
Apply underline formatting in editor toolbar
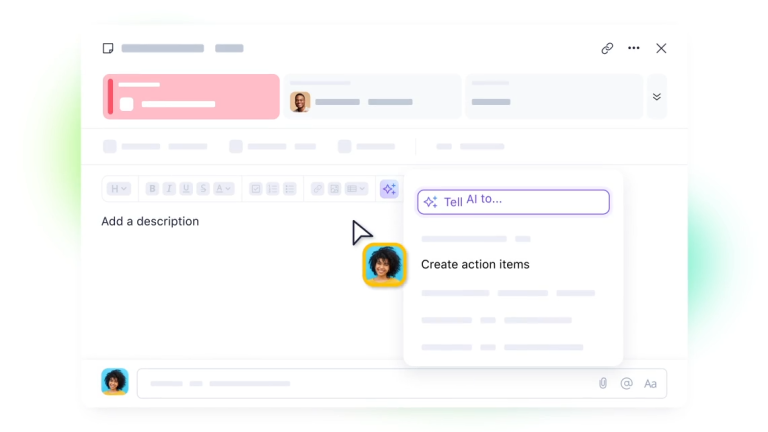[186, 189]
